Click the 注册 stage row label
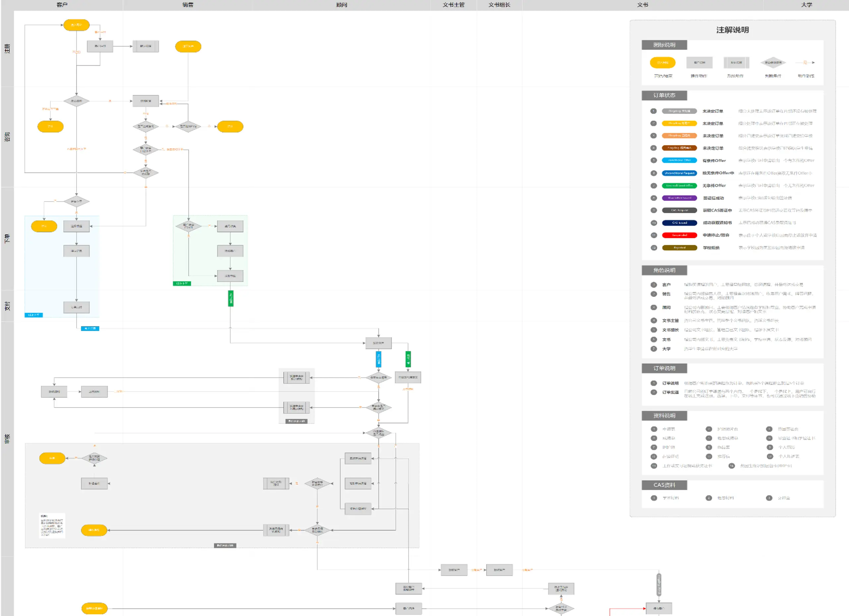This screenshot has width=849, height=616. point(7,49)
